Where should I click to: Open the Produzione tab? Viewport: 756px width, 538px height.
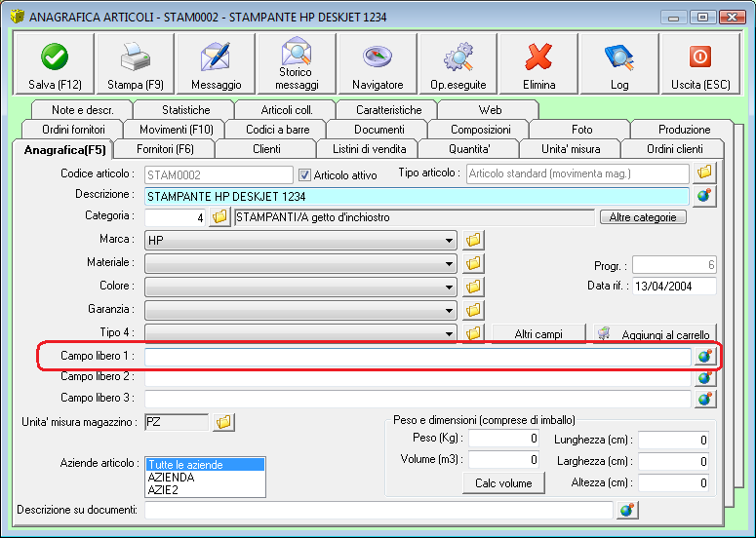pyautogui.click(x=684, y=129)
